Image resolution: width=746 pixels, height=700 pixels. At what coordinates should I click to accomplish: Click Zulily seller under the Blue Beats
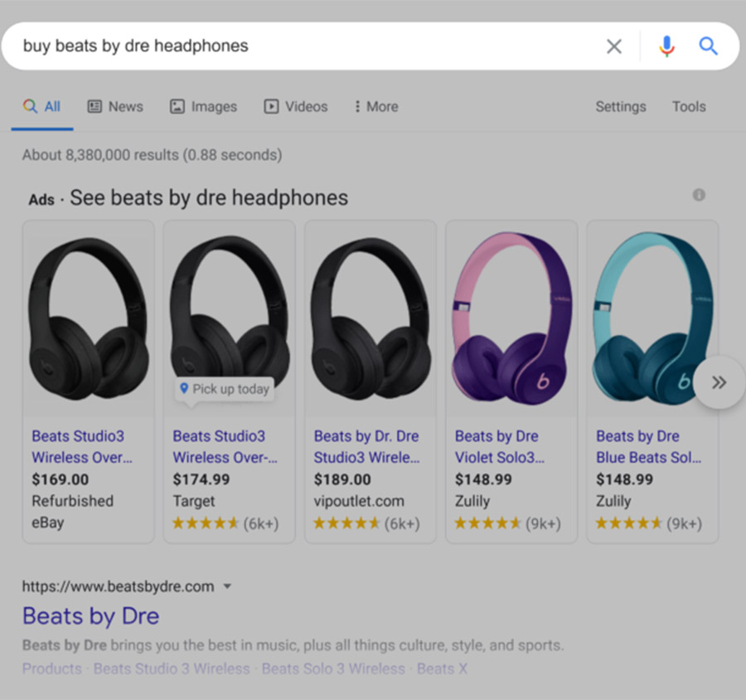(x=613, y=501)
